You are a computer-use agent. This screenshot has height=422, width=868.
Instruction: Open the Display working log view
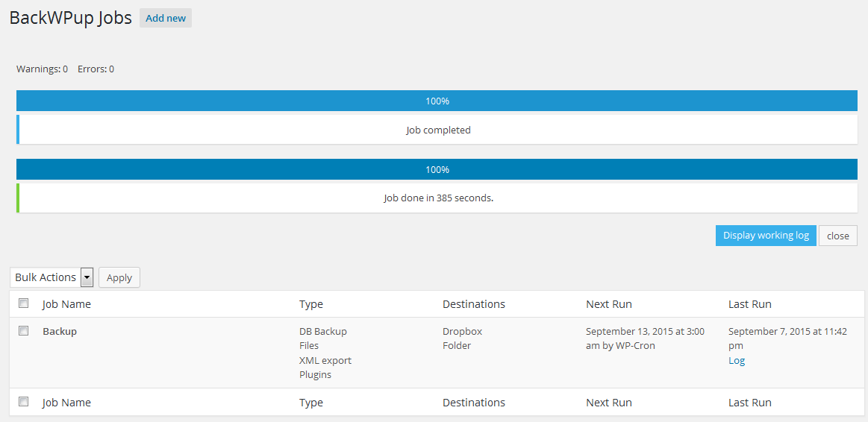point(766,236)
